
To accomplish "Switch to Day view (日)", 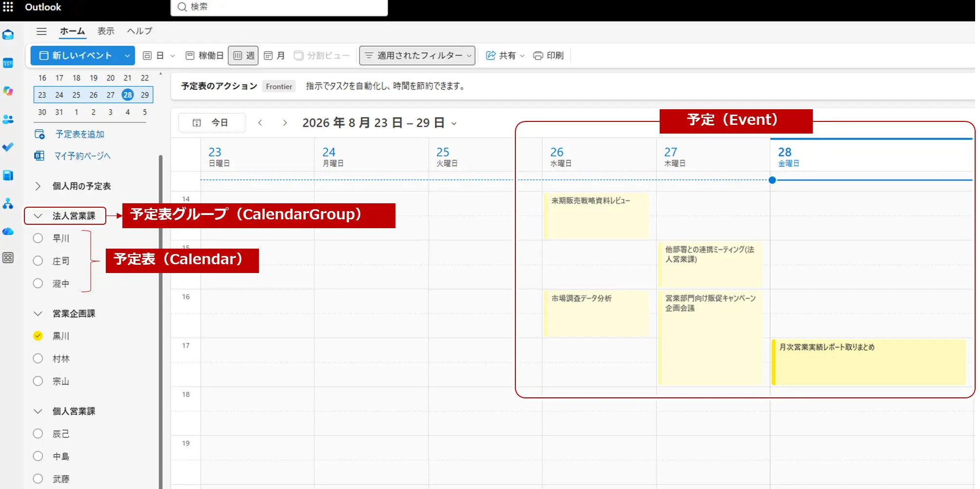I will click(153, 56).
